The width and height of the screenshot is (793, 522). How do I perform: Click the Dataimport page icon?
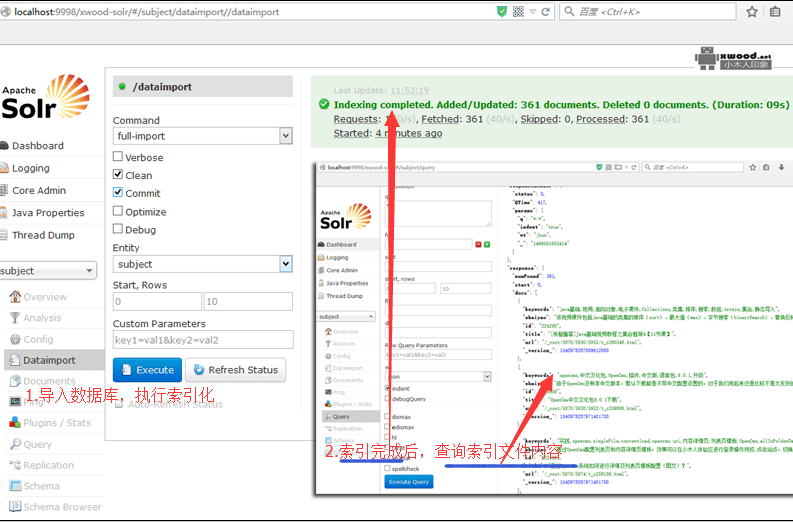pos(15,360)
